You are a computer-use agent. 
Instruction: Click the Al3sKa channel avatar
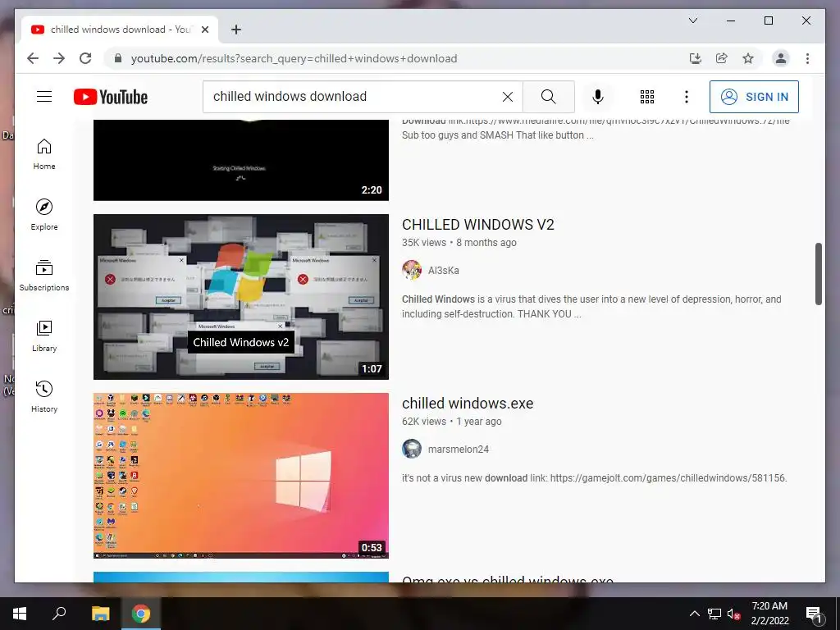click(x=412, y=270)
